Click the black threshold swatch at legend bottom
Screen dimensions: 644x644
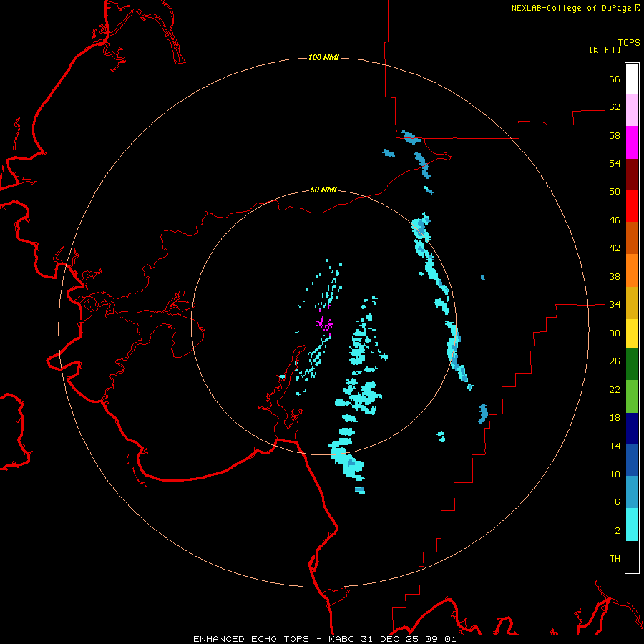click(x=632, y=557)
